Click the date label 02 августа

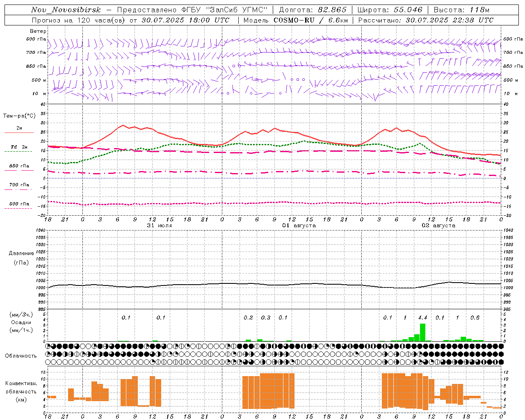pyautogui.click(x=438, y=226)
